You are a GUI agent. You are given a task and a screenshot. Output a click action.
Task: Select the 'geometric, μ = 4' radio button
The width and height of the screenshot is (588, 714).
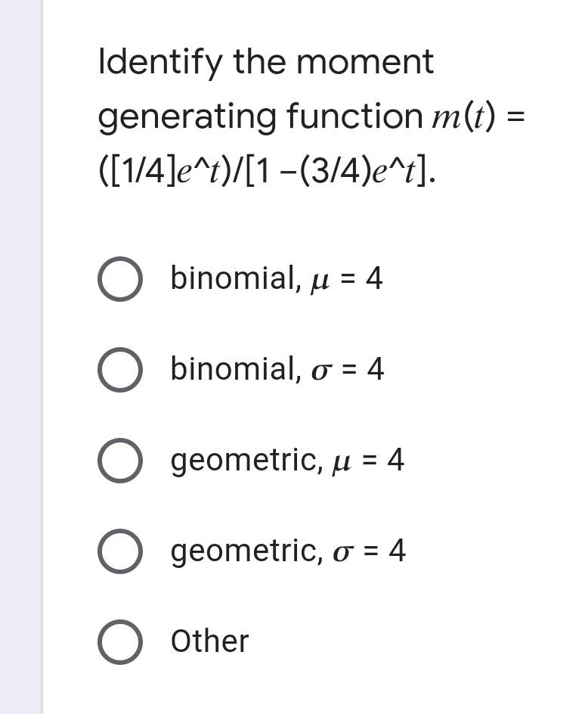[x=121, y=461]
